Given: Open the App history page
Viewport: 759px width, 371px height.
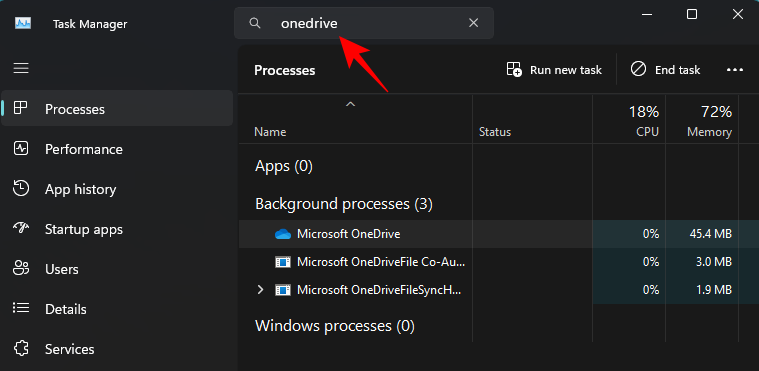Looking at the screenshot, I should 117,189.
